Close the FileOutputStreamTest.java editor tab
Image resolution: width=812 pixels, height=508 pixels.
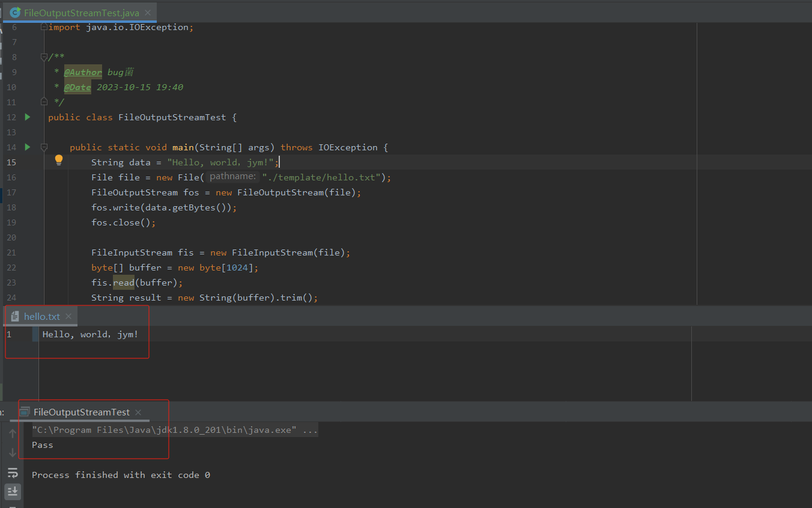pyautogui.click(x=148, y=13)
